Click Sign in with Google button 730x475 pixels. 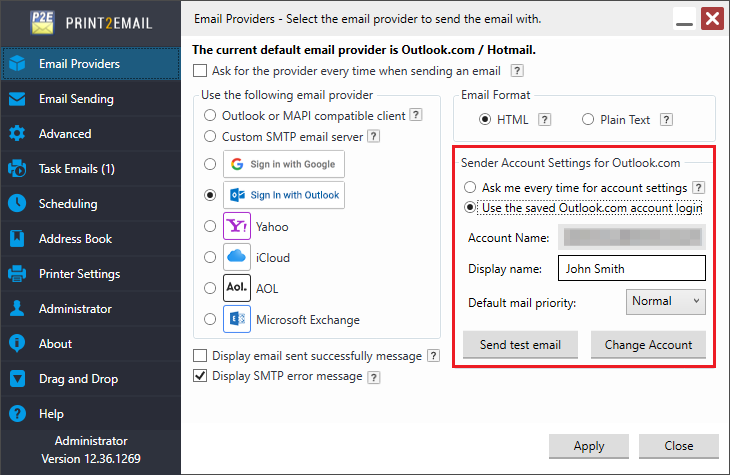(284, 163)
